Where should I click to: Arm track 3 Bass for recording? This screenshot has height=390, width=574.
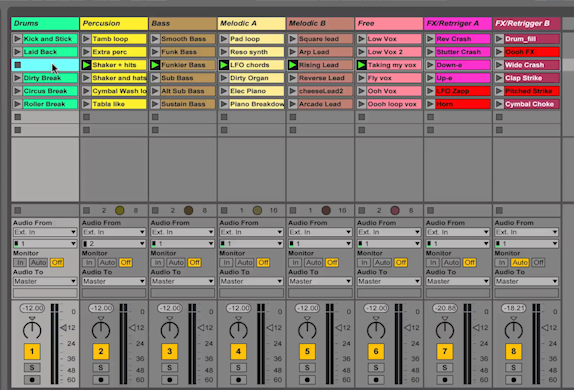click(x=169, y=380)
